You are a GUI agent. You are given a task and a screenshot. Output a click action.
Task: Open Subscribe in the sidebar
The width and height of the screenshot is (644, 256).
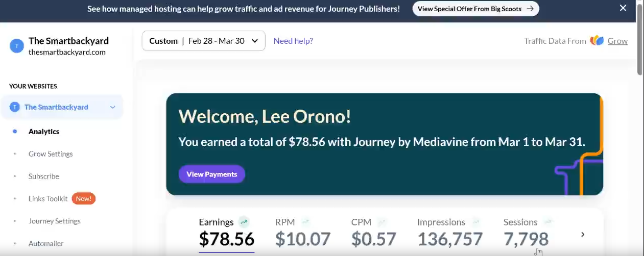tap(44, 176)
